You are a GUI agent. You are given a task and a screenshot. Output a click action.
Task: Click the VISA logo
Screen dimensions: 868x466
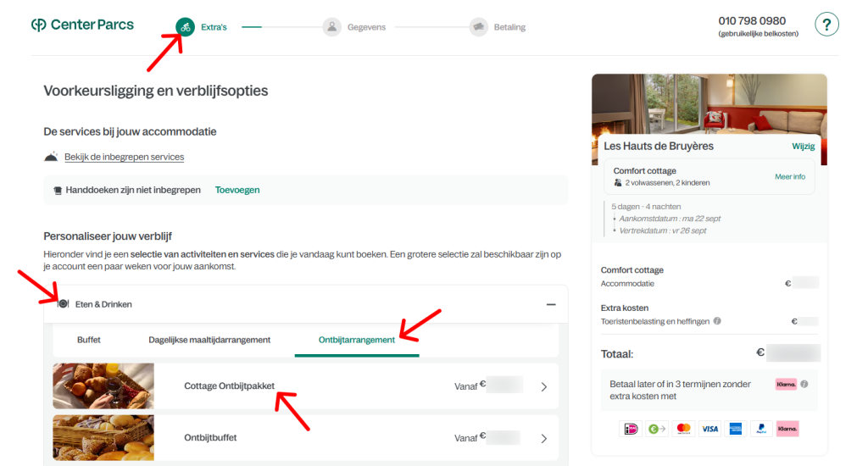pos(709,429)
